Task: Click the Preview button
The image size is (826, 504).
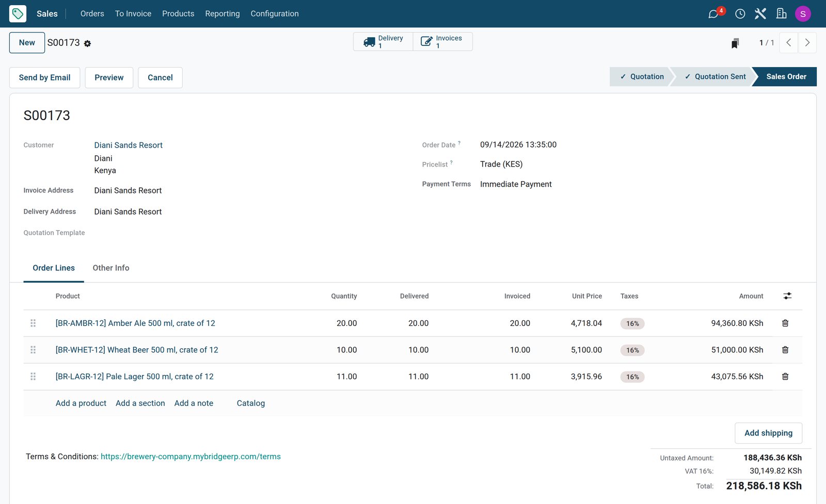Action: pyautogui.click(x=109, y=77)
